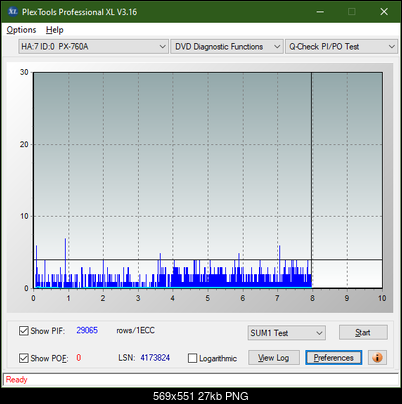Toggle the Show POF checkbox

click(x=24, y=358)
